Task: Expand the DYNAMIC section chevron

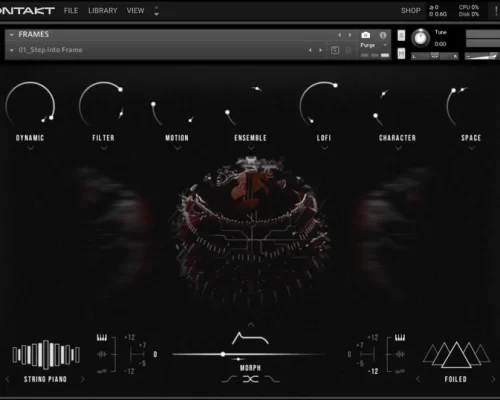Action: click(30, 148)
